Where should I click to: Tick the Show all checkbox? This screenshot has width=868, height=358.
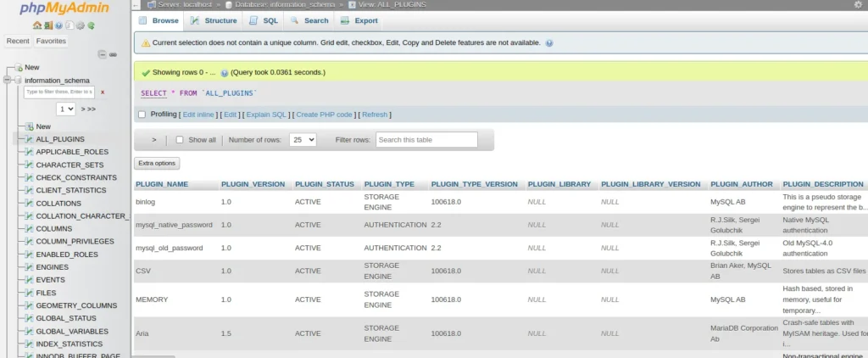coord(180,140)
